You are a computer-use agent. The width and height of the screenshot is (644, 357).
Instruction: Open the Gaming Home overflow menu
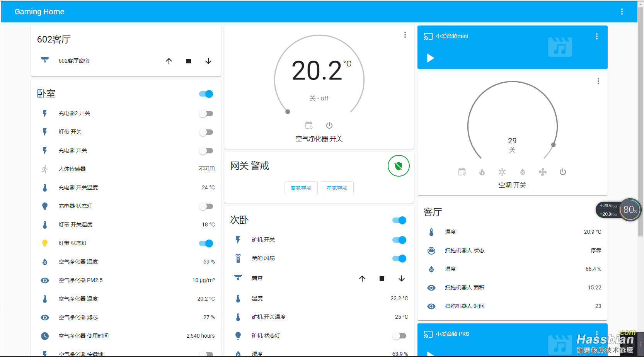(x=622, y=12)
